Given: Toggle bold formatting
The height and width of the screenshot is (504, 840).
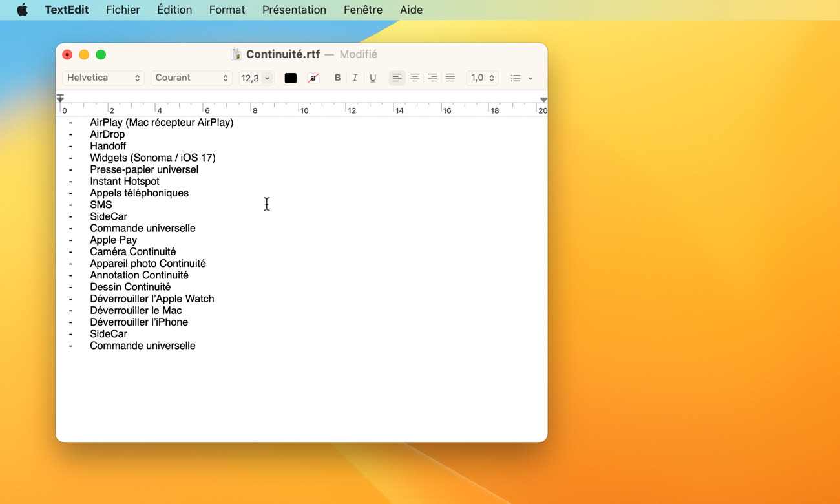Looking at the screenshot, I should [x=337, y=78].
